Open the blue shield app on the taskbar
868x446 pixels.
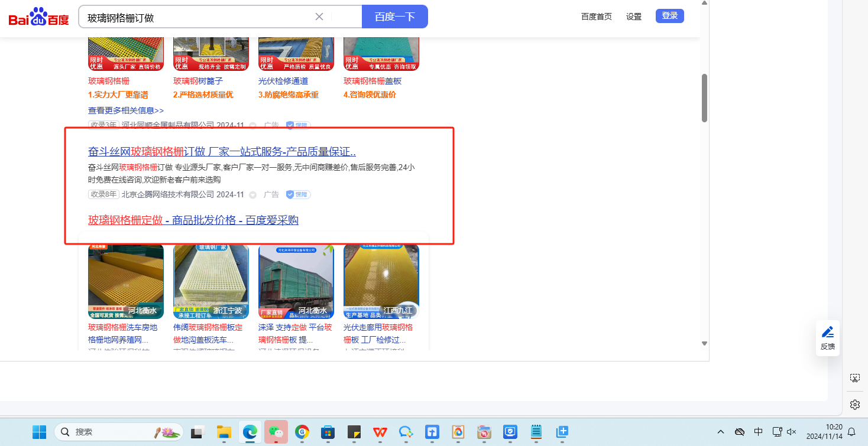click(510, 432)
